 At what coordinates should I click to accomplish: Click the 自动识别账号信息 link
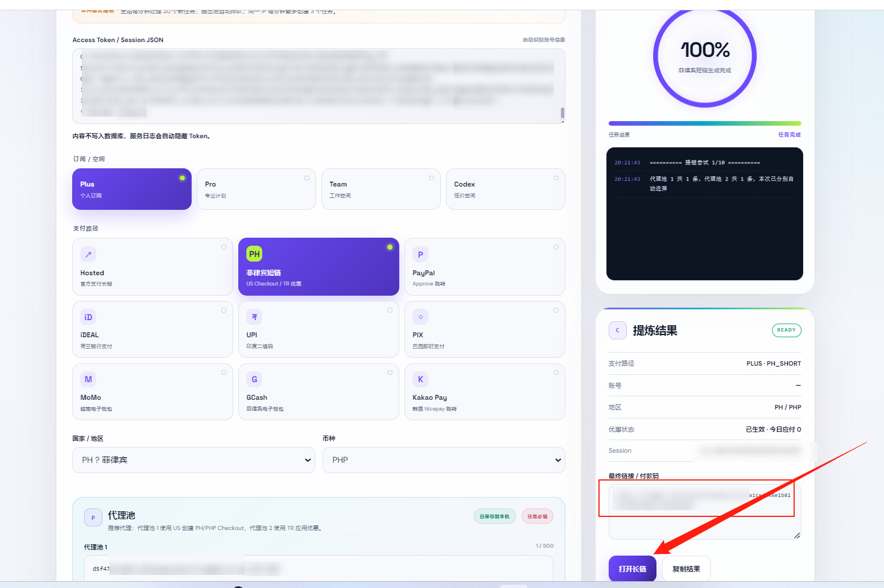pyautogui.click(x=544, y=40)
